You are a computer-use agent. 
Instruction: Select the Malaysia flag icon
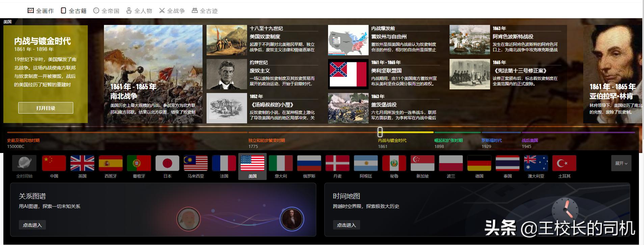pos(196,163)
